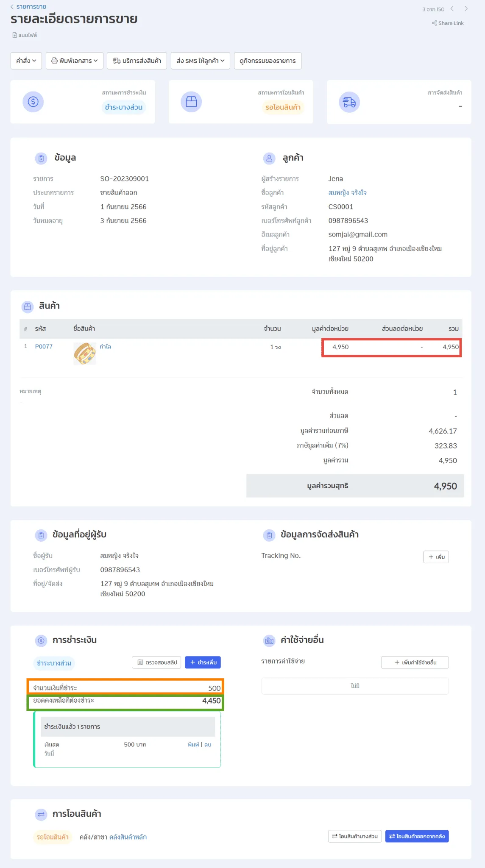The height and width of the screenshot is (868, 485).
Task: Open บริการส่งสินค้า shipping service
Action: pos(137,61)
